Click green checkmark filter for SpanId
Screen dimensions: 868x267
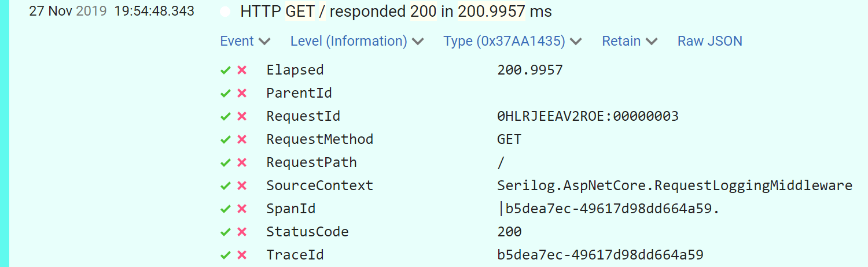226,209
